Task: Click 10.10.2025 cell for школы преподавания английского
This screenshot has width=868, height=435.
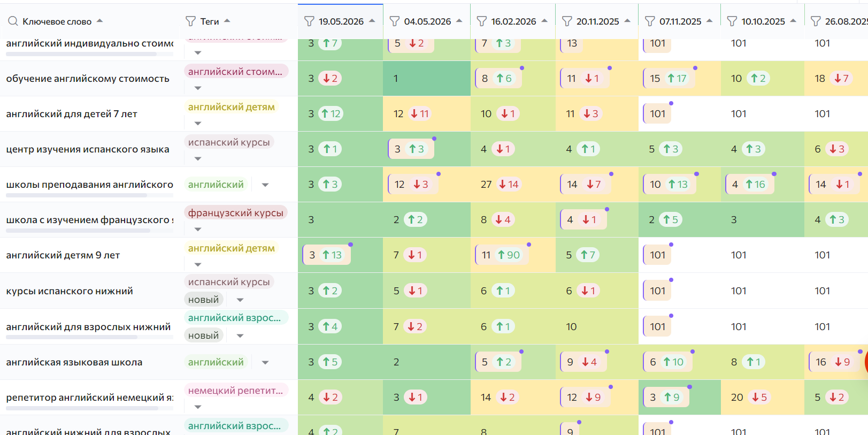Action: pyautogui.click(x=763, y=185)
